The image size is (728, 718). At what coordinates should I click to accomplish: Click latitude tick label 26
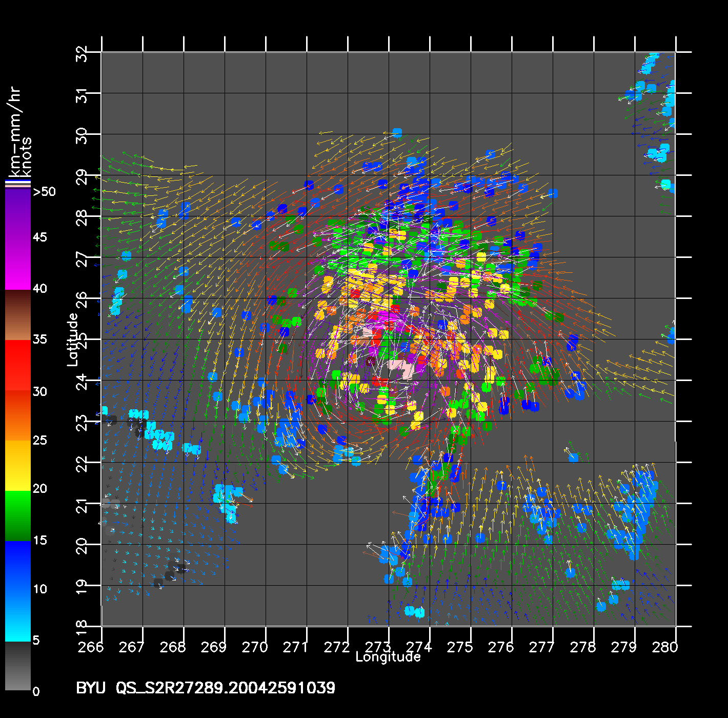click(82, 299)
